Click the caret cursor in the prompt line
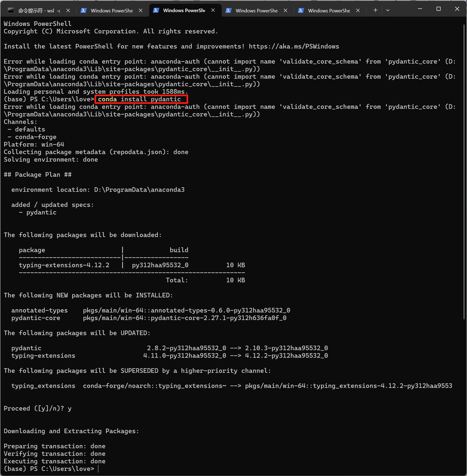Screen dimensions: 467x476 click(x=98, y=469)
